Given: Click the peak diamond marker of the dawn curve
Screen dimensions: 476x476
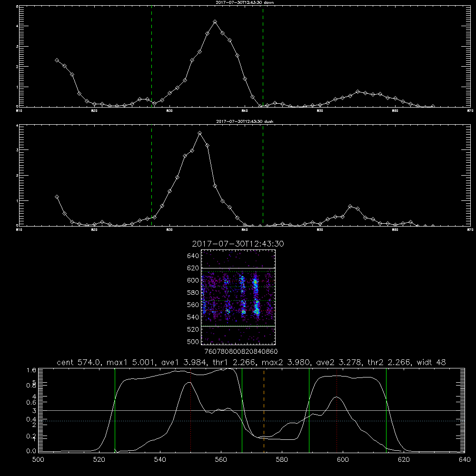Looking at the screenshot, I should coord(215,22).
